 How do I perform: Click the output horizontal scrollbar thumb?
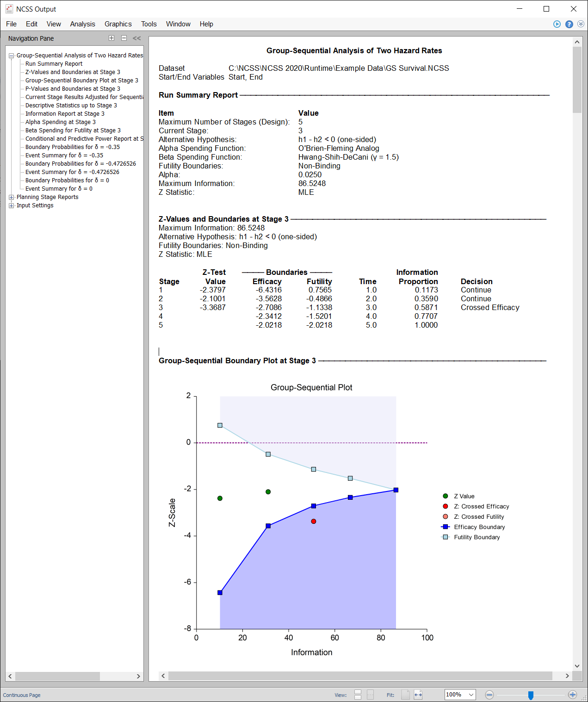pyautogui.click(x=360, y=676)
